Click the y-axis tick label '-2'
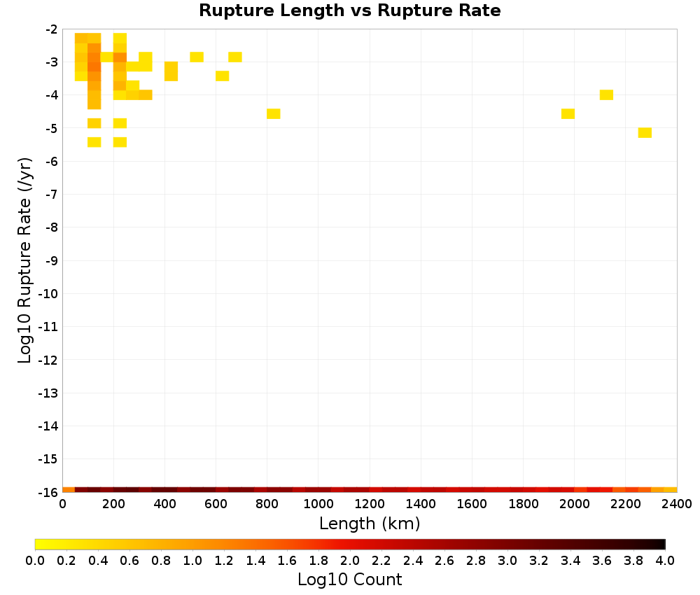This screenshot has height=595, width=700. [51, 29]
